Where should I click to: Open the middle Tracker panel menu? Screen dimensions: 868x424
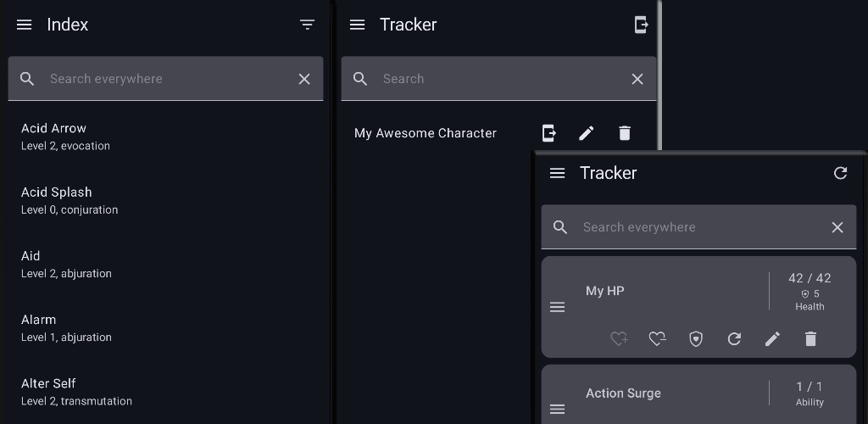pyautogui.click(x=358, y=25)
